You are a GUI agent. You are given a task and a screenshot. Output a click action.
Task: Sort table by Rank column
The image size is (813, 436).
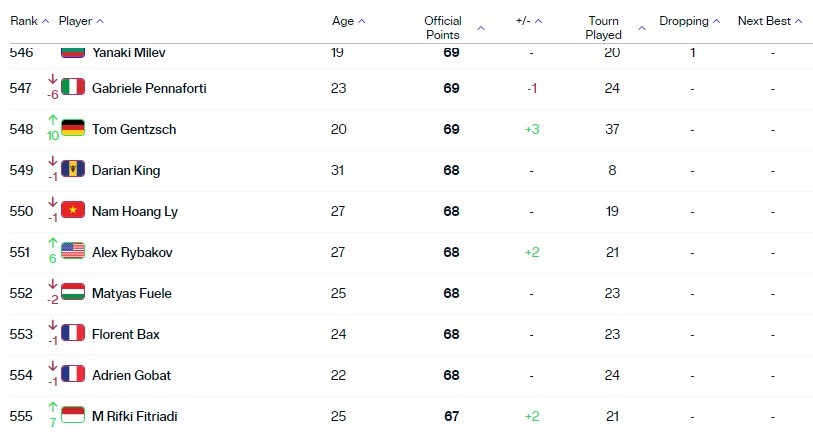(x=30, y=21)
